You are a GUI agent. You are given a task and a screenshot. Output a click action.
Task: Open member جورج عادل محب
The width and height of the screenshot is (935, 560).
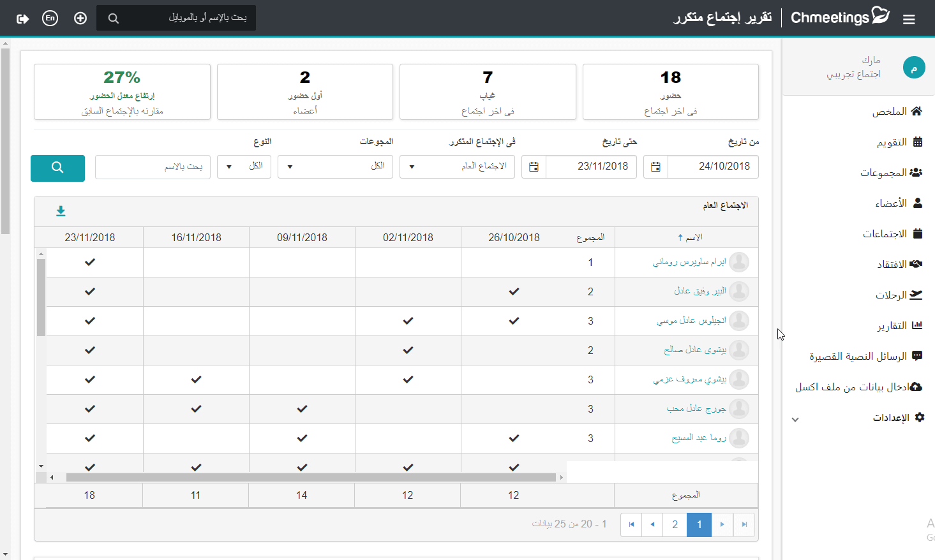[696, 409]
